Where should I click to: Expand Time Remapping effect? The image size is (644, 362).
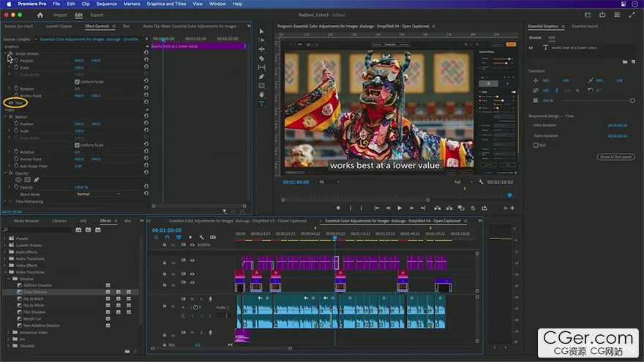click(x=5, y=202)
